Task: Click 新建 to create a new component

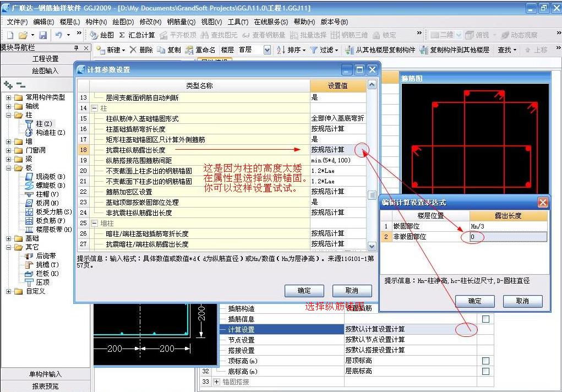Action: pos(111,50)
